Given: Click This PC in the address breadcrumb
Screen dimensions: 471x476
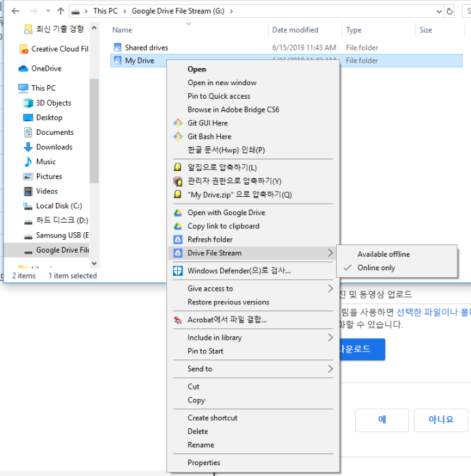Looking at the screenshot, I should [x=105, y=11].
